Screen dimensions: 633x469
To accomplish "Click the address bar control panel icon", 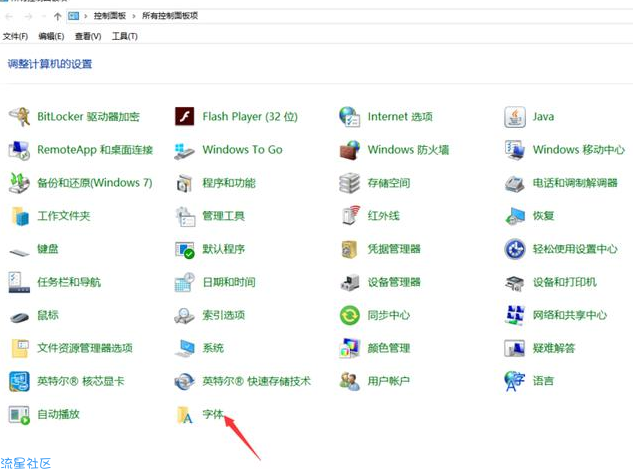I will tap(73, 16).
